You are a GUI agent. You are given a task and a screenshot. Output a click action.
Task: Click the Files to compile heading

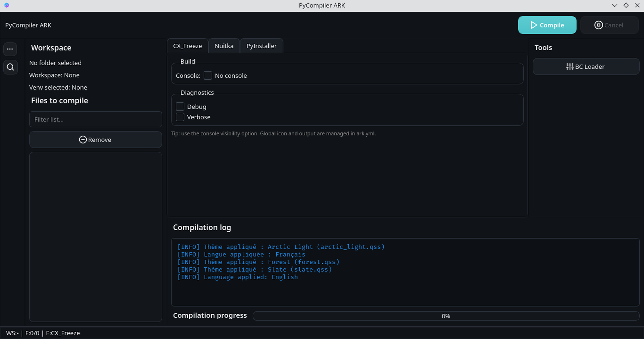(x=59, y=100)
